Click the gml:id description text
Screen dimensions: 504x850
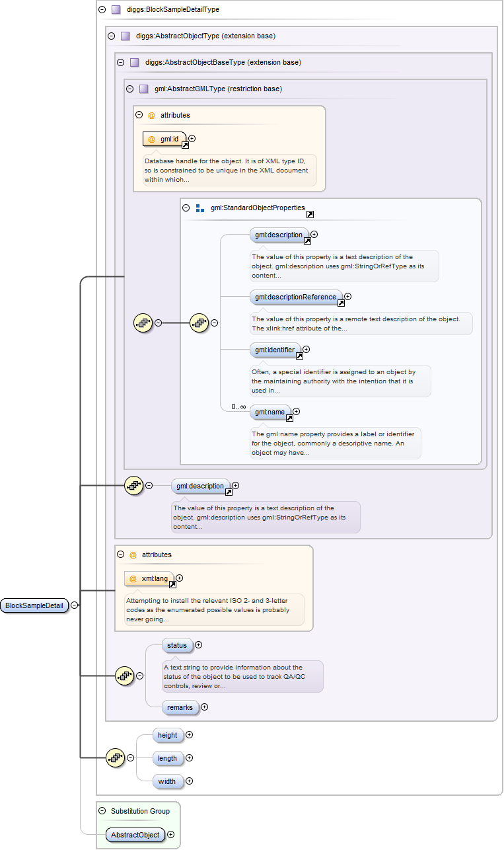pos(226,171)
